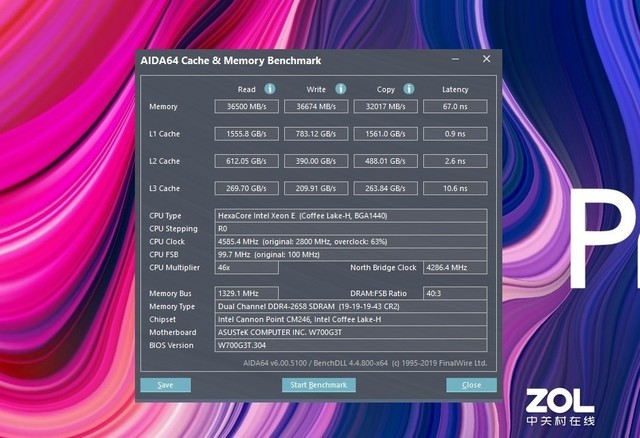Select Memory latency value 67.0 ns
Screen dimensions: 640x438
tap(455, 107)
